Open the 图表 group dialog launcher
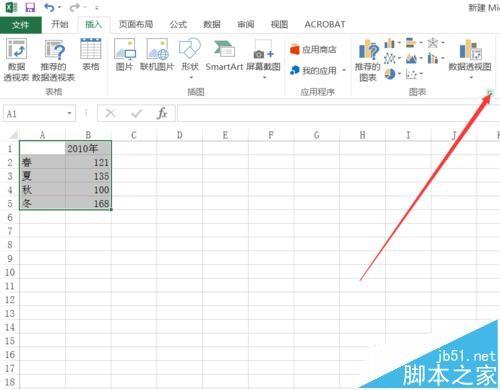Screen dimensions: 500x390 click(489, 92)
